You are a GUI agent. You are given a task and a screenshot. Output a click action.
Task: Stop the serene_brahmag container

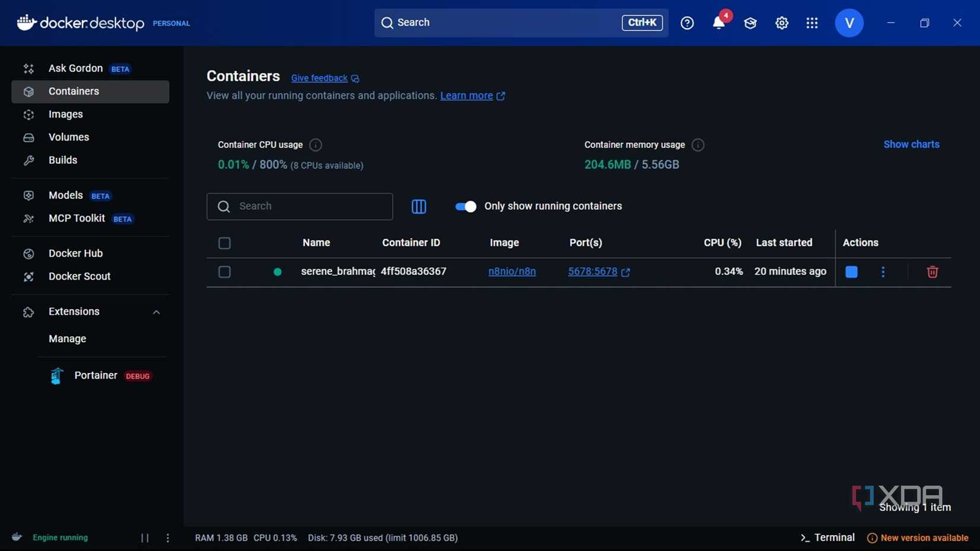(851, 272)
